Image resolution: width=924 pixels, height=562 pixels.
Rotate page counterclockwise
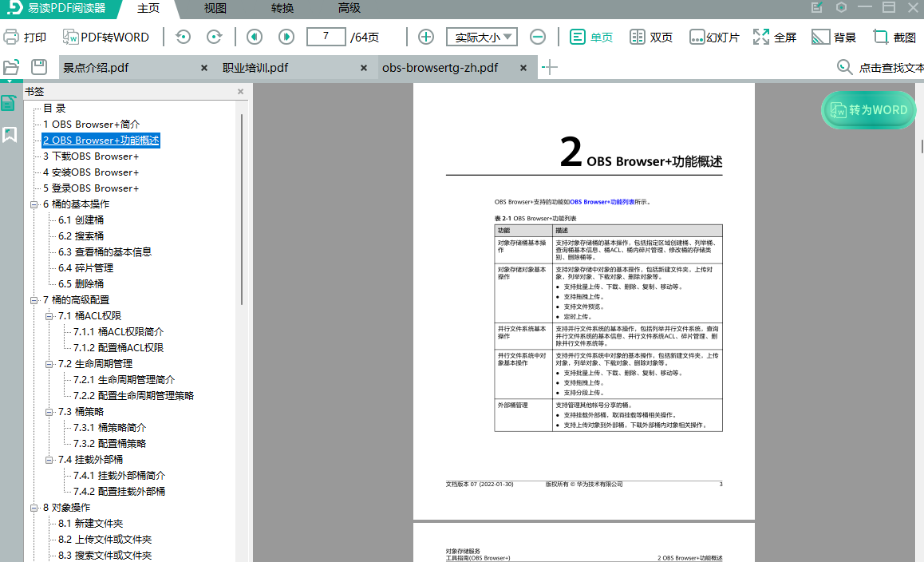tap(184, 38)
